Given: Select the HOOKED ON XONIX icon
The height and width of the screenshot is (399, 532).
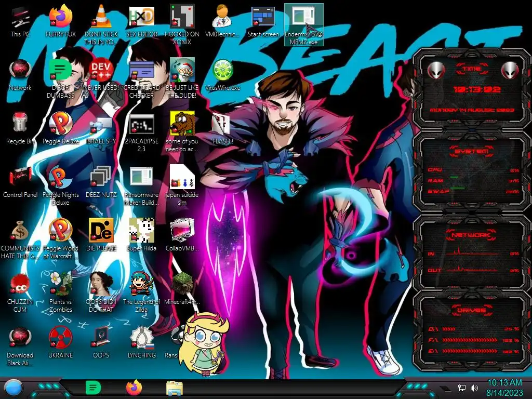Looking at the screenshot, I should click(x=182, y=24).
